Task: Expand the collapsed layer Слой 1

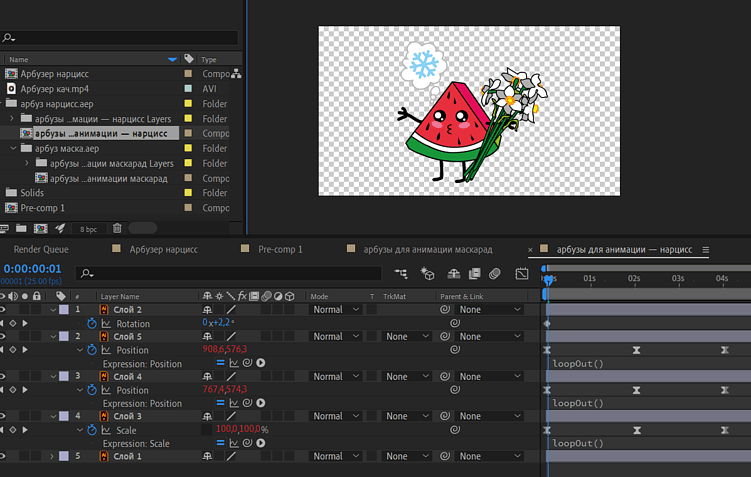Action: tap(53, 456)
